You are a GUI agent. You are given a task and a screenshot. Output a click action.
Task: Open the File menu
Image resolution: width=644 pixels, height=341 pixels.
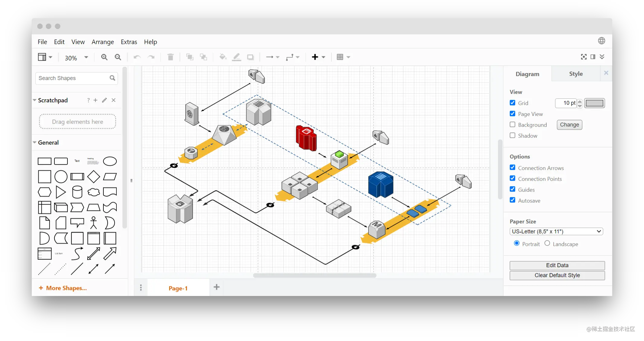[x=42, y=42]
